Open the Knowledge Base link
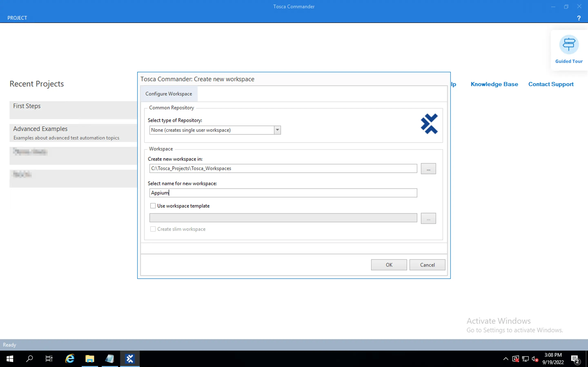The width and height of the screenshot is (588, 367). click(x=494, y=84)
